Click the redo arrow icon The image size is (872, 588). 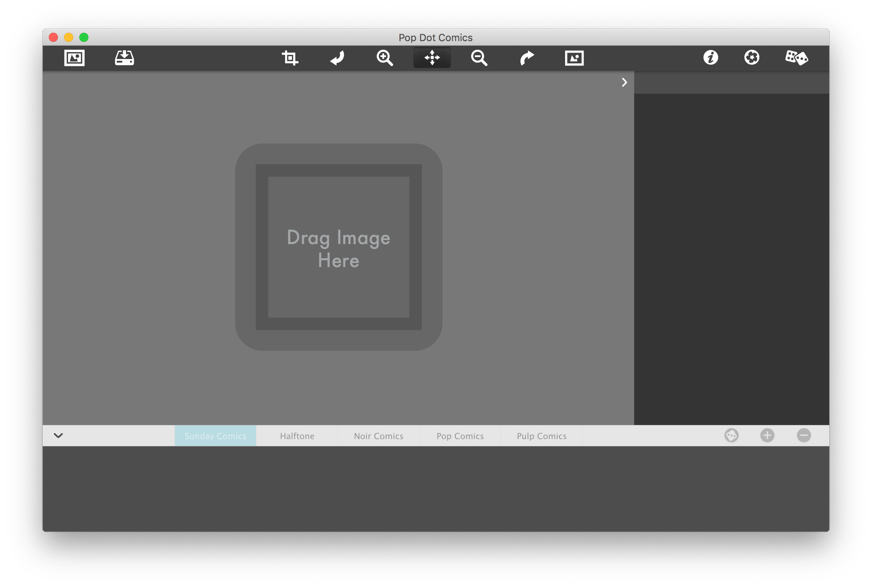pyautogui.click(x=527, y=58)
